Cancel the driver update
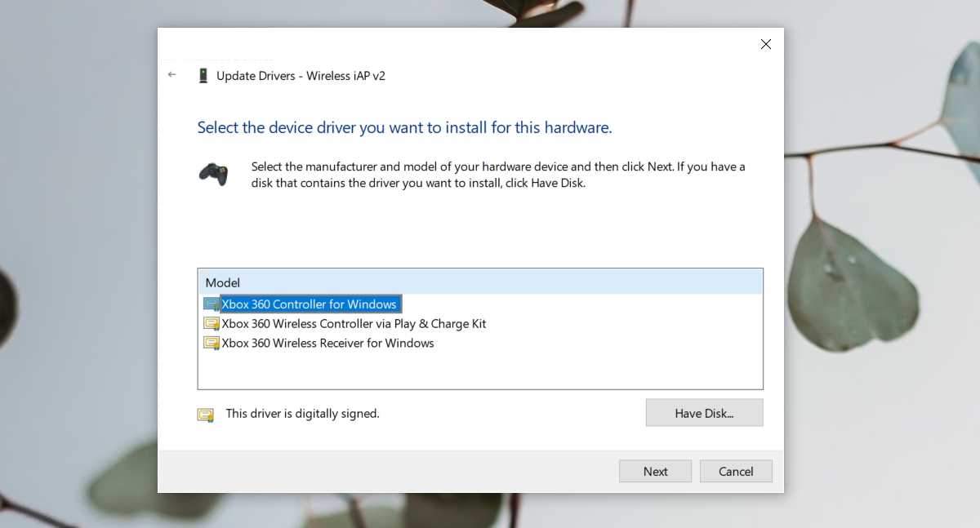 (736, 472)
